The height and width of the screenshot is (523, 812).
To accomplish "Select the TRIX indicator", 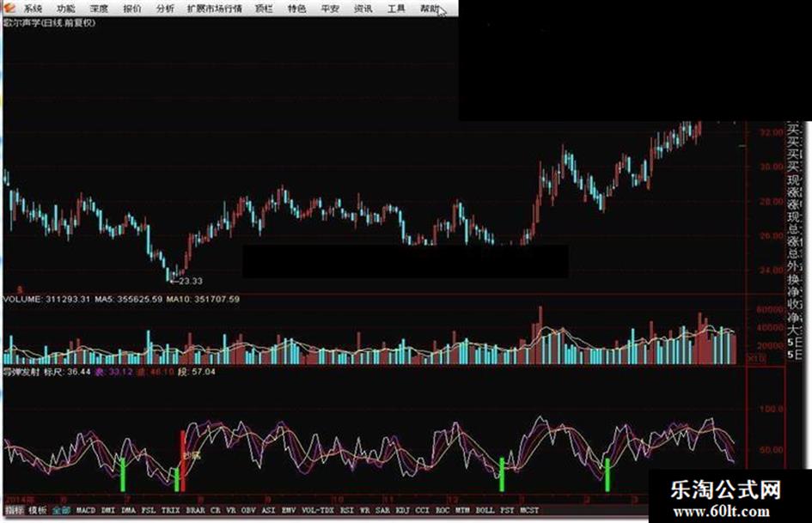I will coord(171,510).
